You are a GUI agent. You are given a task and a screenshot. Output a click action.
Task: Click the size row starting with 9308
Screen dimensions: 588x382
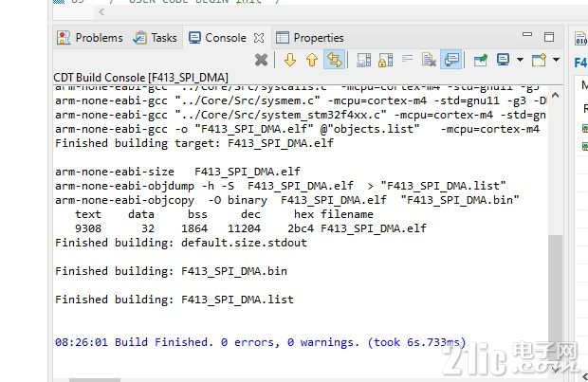coord(250,228)
